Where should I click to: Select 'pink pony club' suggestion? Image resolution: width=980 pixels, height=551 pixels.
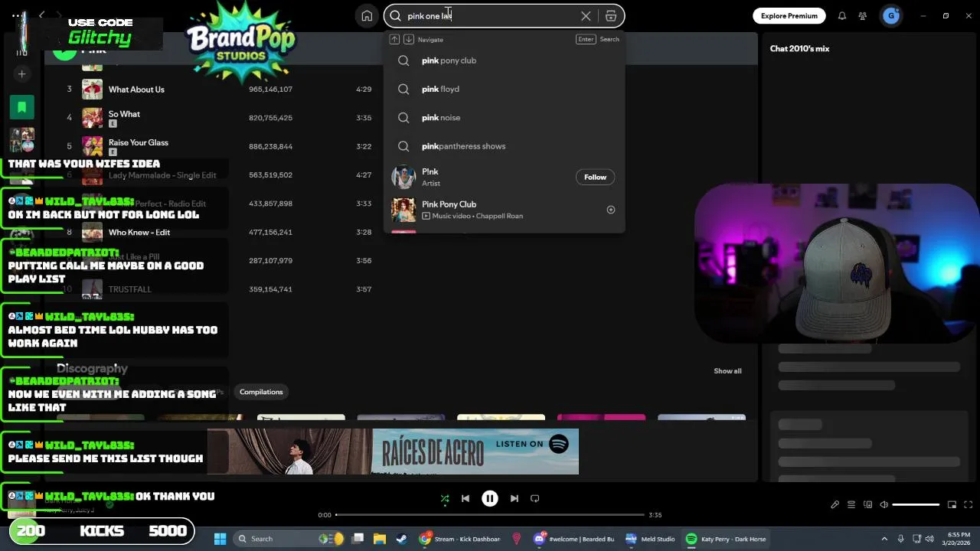(504, 60)
